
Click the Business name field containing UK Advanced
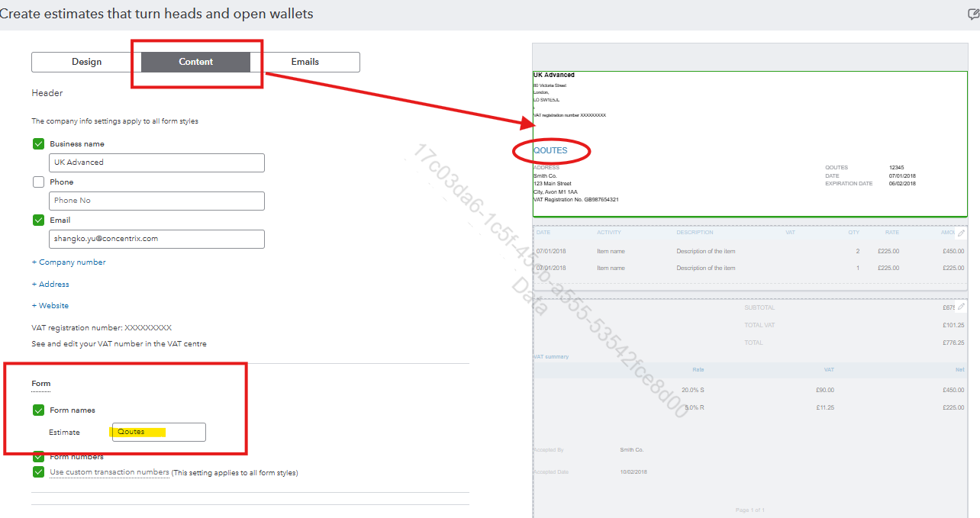coord(156,162)
